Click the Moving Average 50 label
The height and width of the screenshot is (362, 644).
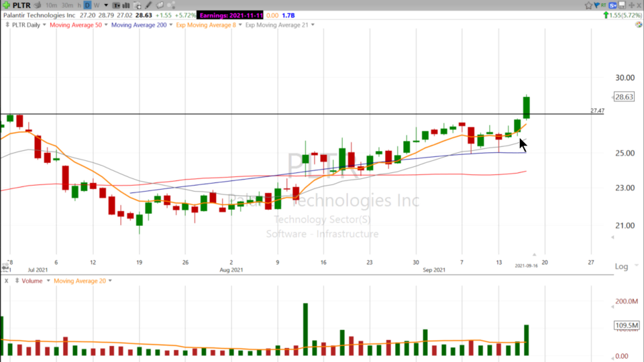(x=76, y=25)
